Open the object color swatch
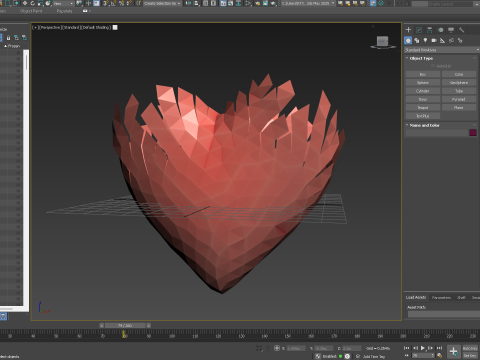The width and height of the screenshot is (480, 360). [x=473, y=133]
